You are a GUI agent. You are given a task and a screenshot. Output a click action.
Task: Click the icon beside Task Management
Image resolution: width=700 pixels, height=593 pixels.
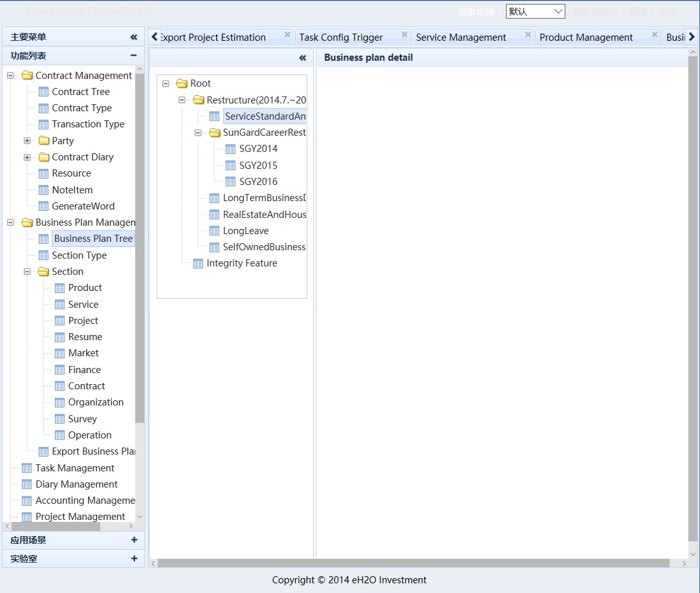27,468
